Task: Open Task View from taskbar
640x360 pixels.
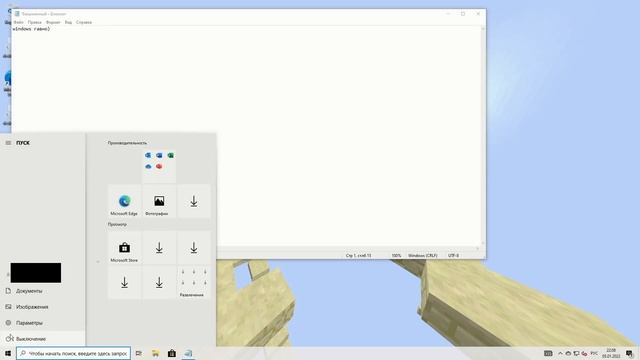Action: click(139, 353)
